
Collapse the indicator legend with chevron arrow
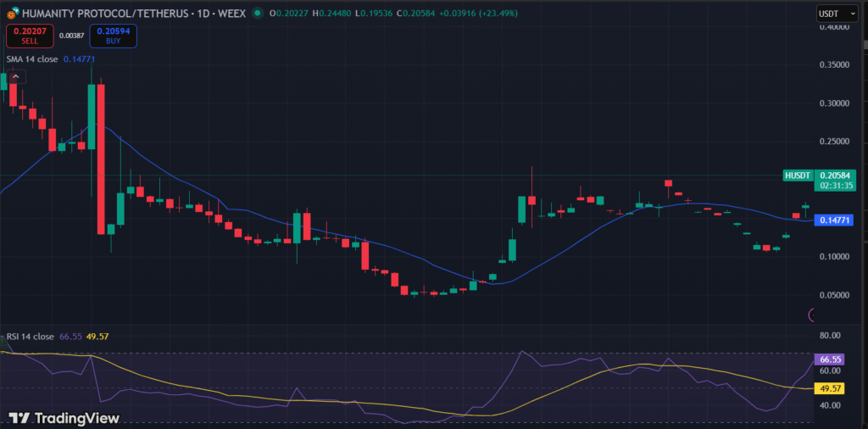[x=16, y=76]
